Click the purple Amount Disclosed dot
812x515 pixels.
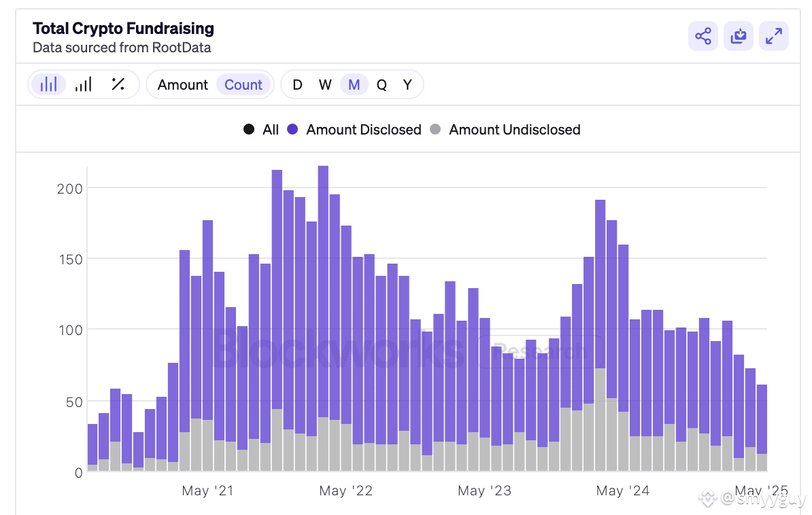pos(292,129)
